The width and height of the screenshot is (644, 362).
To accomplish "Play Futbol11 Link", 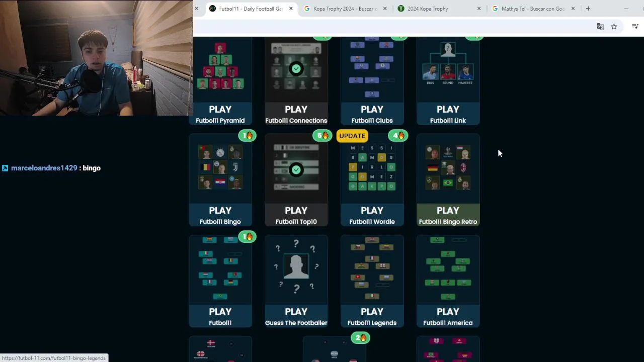I will click(x=448, y=114).
